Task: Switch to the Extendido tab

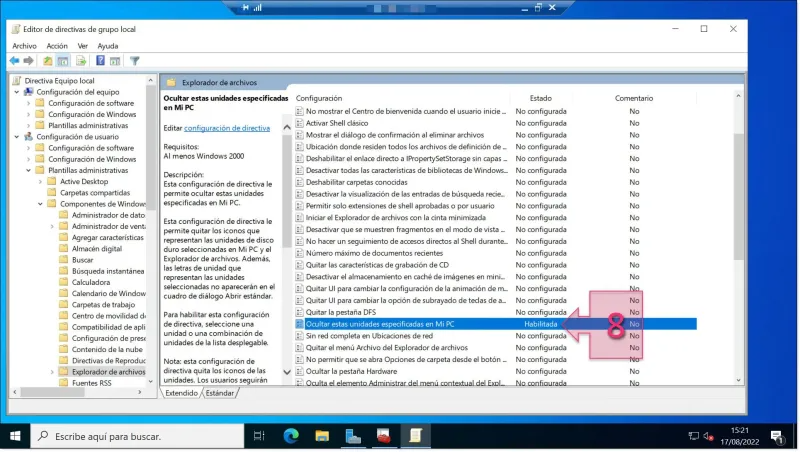Action: pyautogui.click(x=181, y=393)
